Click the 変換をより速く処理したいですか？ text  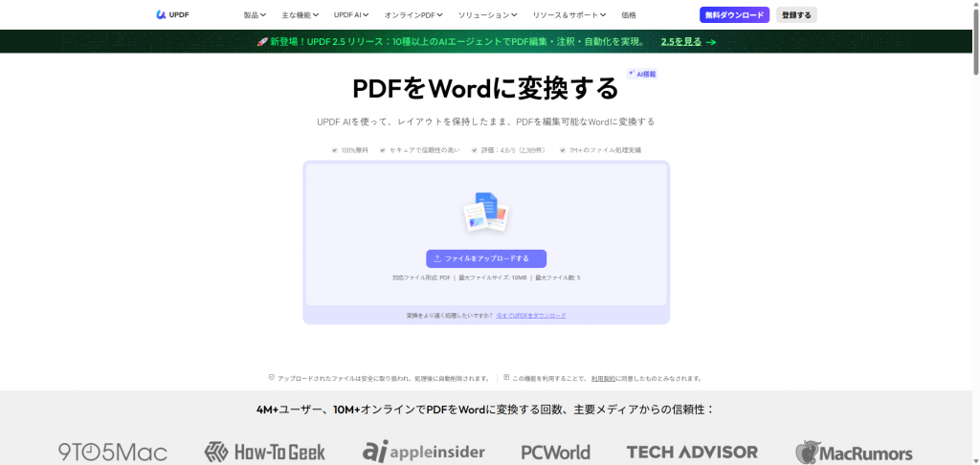tap(450, 316)
